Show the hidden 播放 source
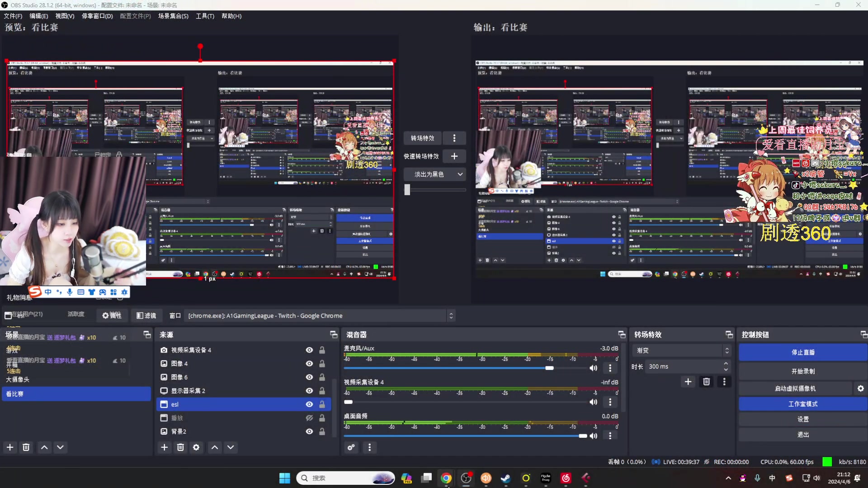This screenshot has width=868, height=488. (309, 418)
